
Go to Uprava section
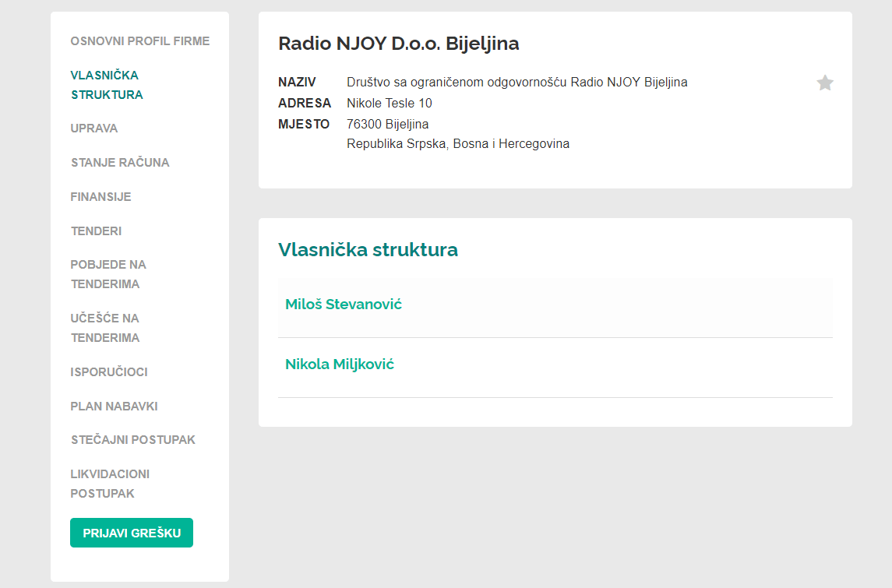click(93, 129)
